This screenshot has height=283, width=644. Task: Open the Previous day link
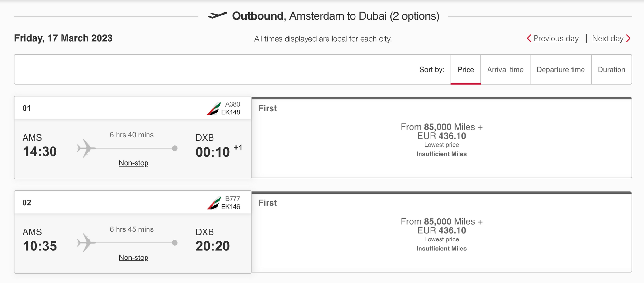click(556, 38)
